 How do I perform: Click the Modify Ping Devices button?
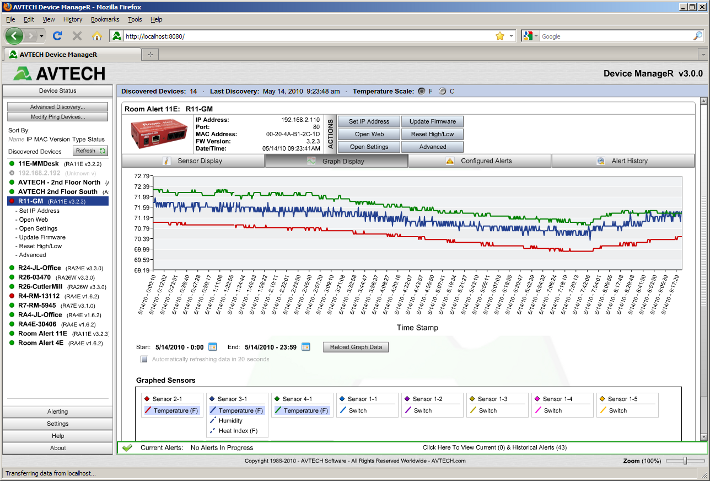click(x=58, y=117)
